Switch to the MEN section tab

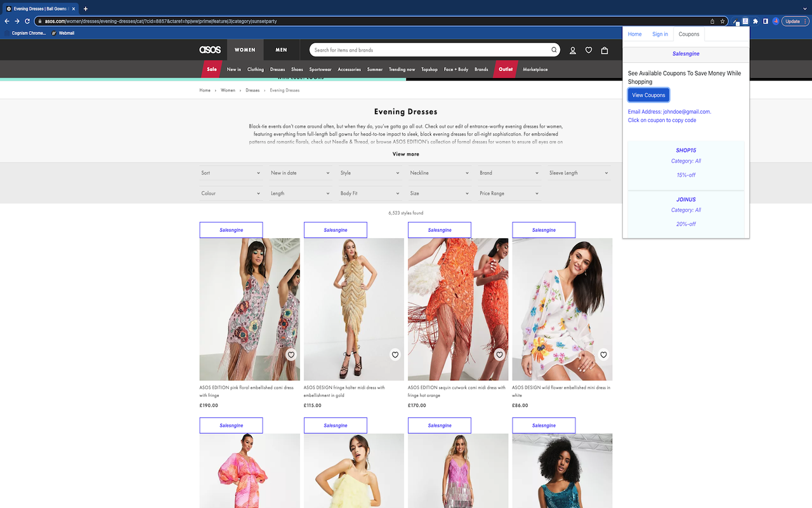pos(281,50)
